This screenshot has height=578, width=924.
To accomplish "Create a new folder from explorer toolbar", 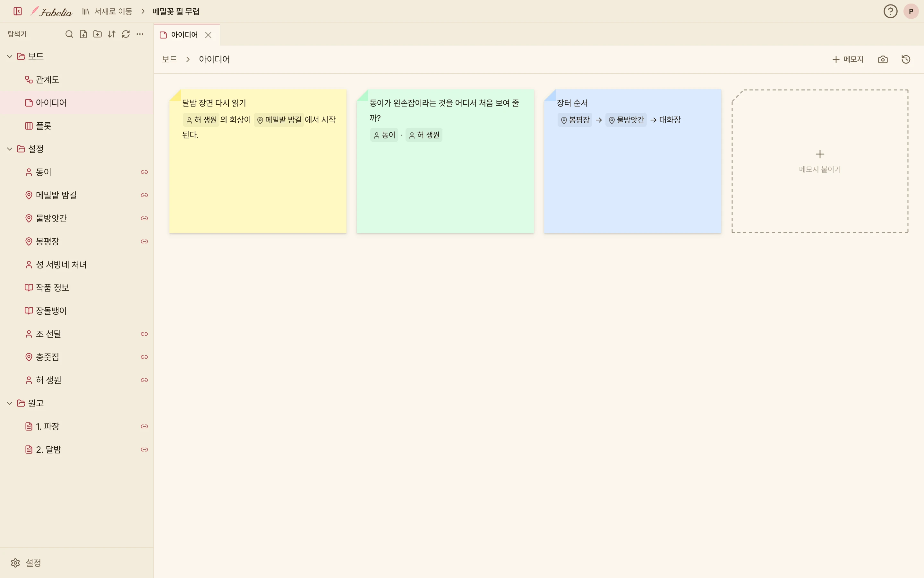I will pos(97,34).
